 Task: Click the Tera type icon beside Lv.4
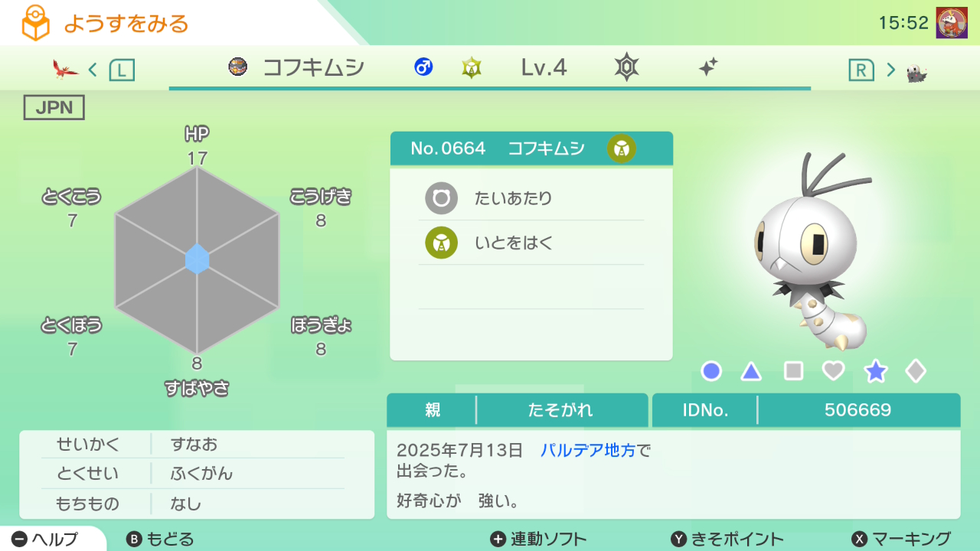[472, 68]
